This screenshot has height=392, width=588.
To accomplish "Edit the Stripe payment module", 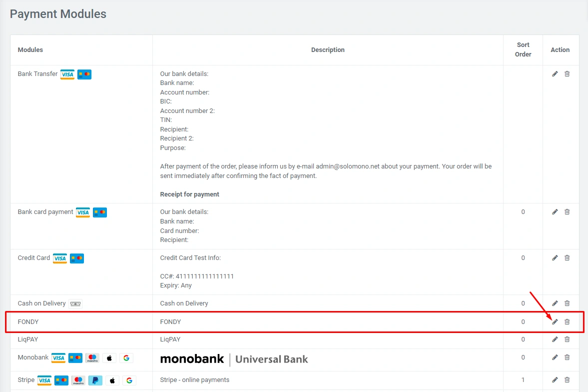I will pyautogui.click(x=555, y=380).
